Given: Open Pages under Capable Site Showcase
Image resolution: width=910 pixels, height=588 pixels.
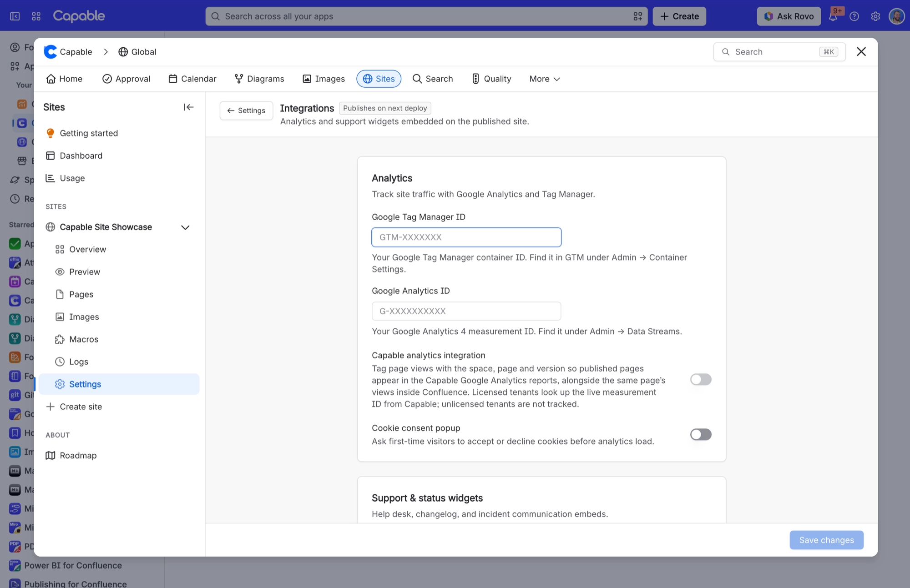Looking at the screenshot, I should point(119,294).
